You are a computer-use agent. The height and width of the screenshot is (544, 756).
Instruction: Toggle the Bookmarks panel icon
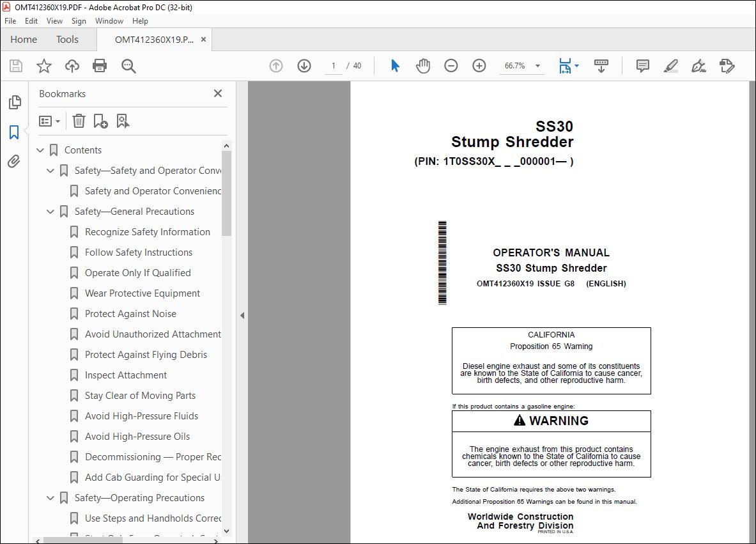tap(15, 132)
